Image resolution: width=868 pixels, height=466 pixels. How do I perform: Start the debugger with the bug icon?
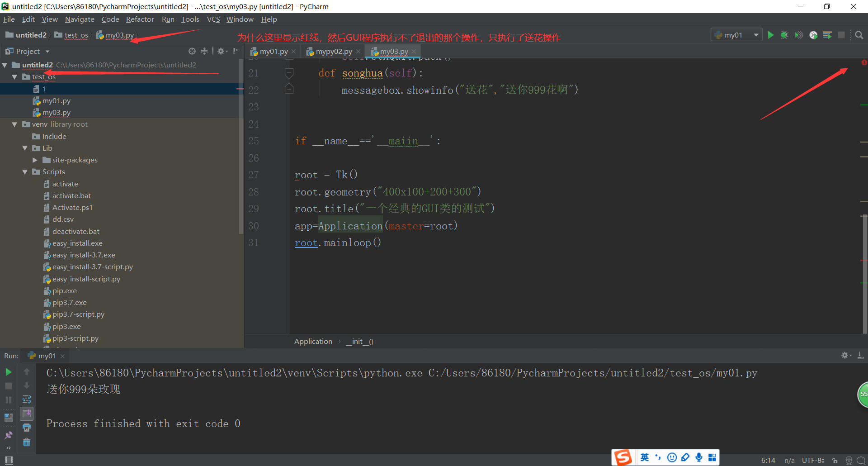tap(785, 35)
